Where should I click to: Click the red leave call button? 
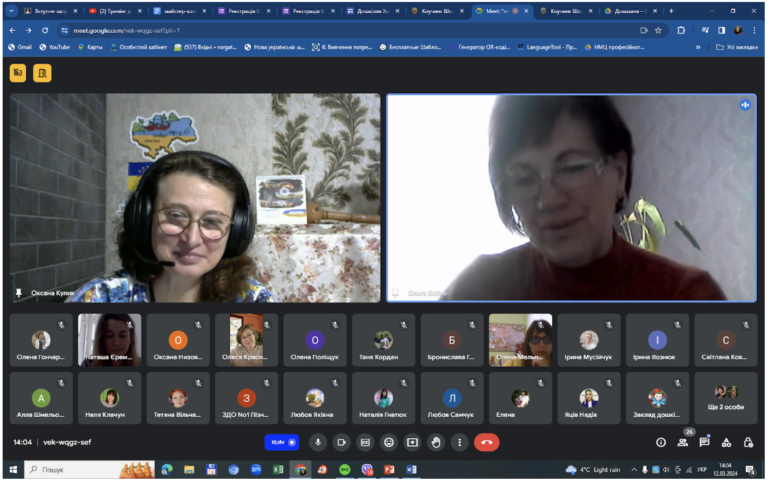486,442
